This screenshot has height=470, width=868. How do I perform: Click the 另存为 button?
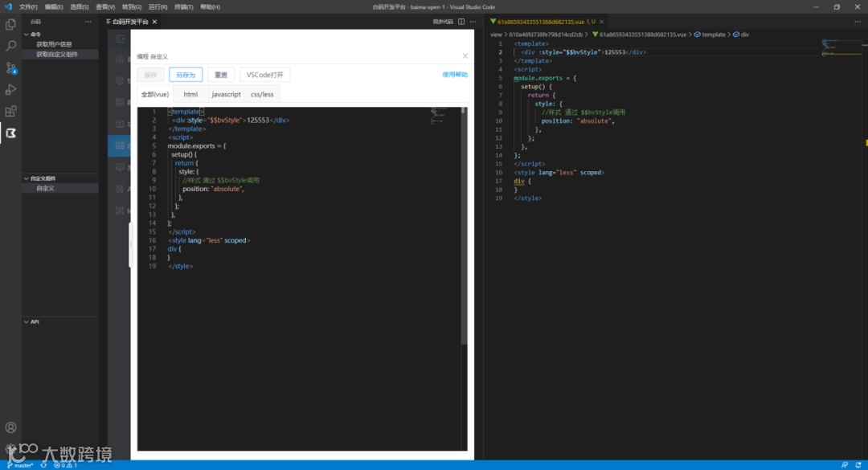186,75
